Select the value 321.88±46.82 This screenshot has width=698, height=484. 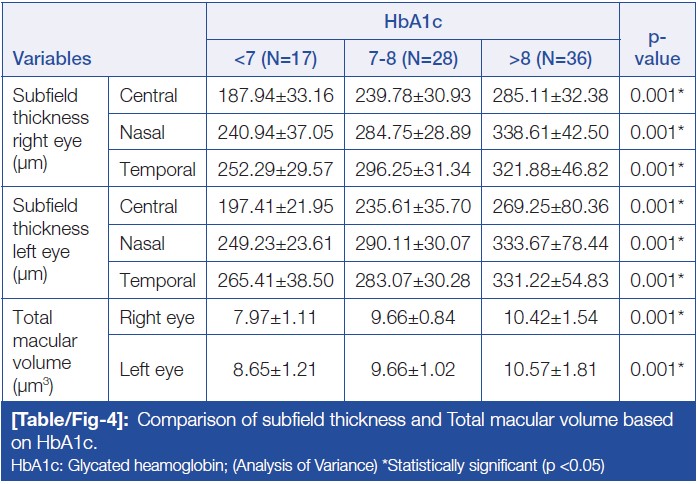tap(549, 170)
